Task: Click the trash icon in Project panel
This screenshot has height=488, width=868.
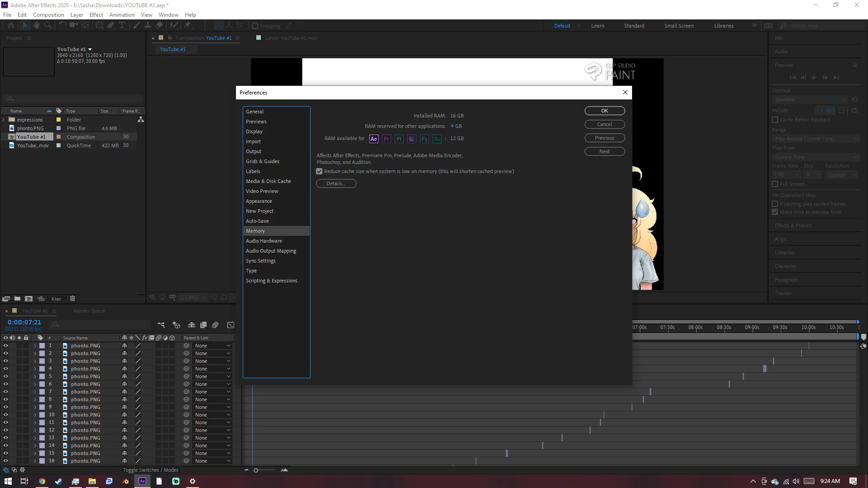Action: (72, 299)
